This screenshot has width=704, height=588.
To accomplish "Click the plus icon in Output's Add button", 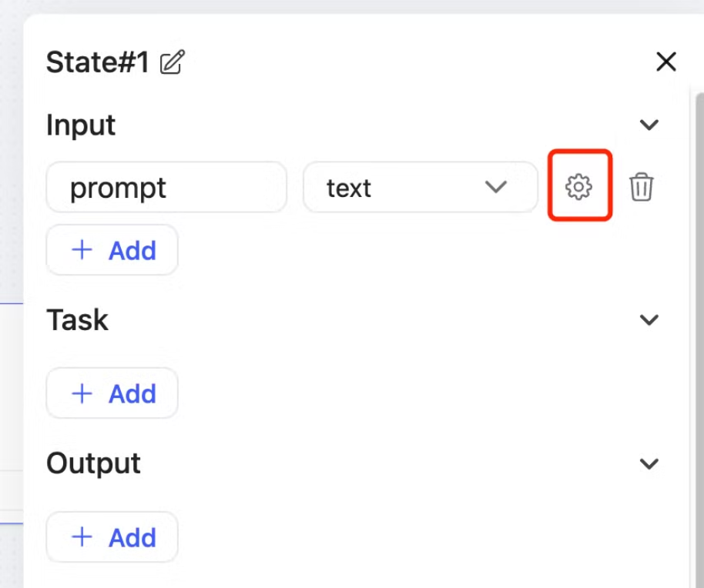I will coord(82,537).
